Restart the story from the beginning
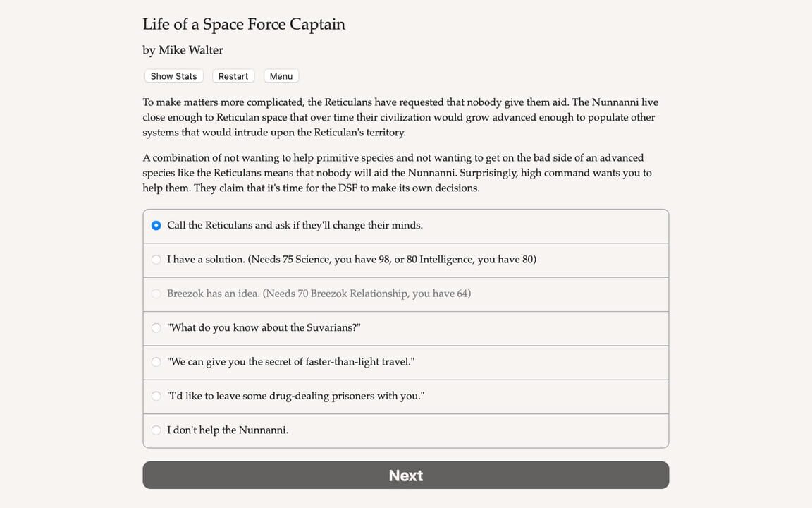Viewport: 812px width, 508px height. click(x=233, y=75)
